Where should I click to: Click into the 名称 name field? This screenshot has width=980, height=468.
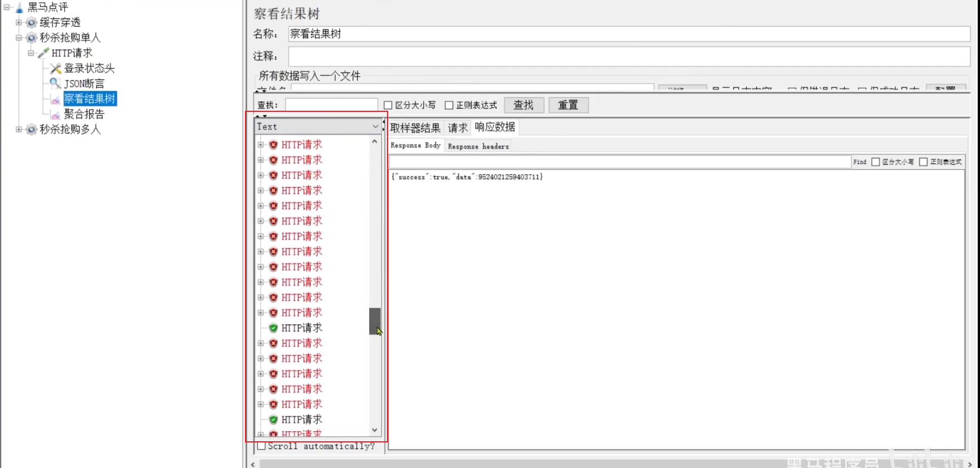629,34
